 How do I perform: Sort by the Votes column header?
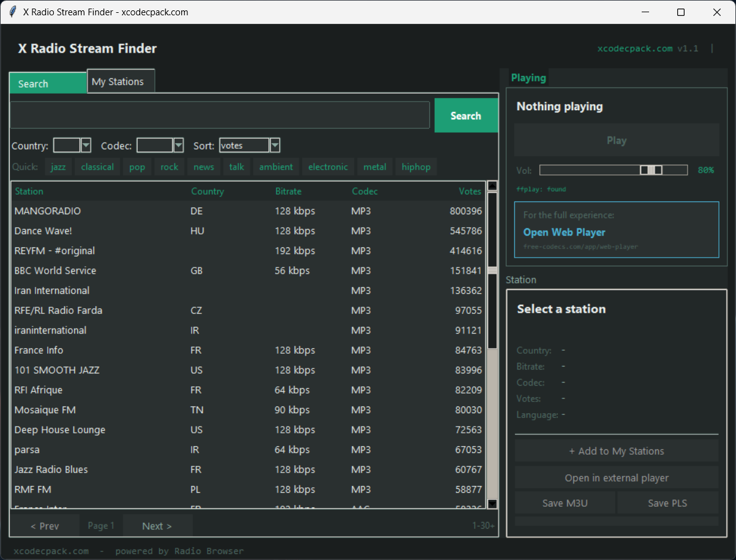coord(470,192)
